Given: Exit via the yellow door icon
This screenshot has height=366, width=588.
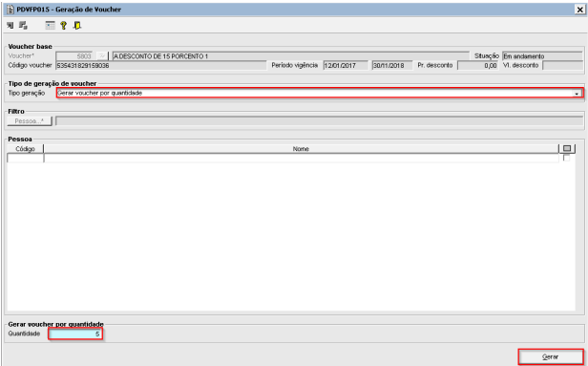Looking at the screenshot, I should coord(77,26).
